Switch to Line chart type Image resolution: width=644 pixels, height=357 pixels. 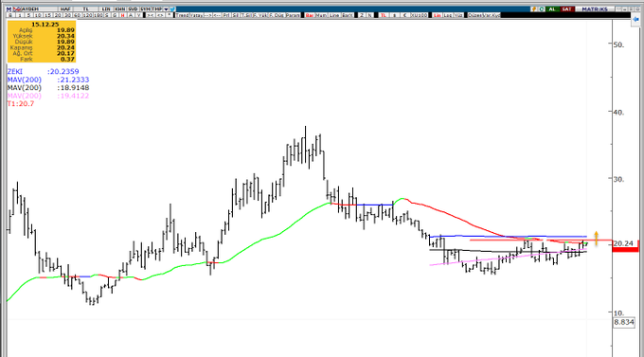pos(334,15)
